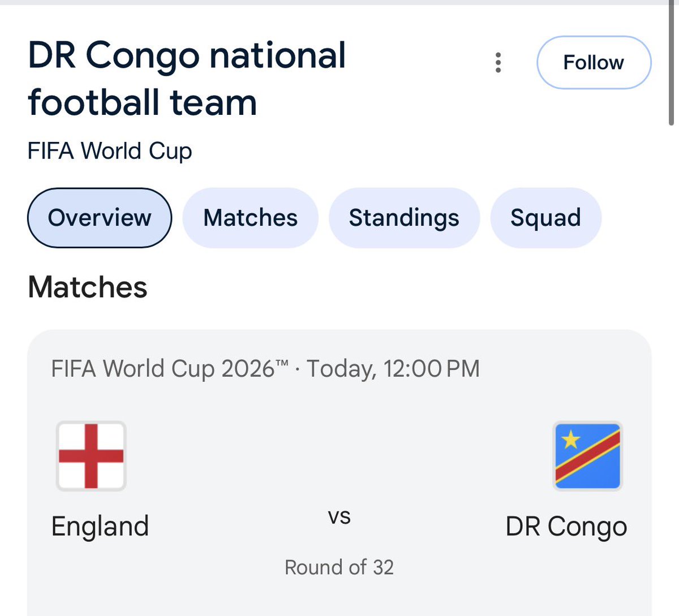Click the FIFA World Cup subtitle

110,151
